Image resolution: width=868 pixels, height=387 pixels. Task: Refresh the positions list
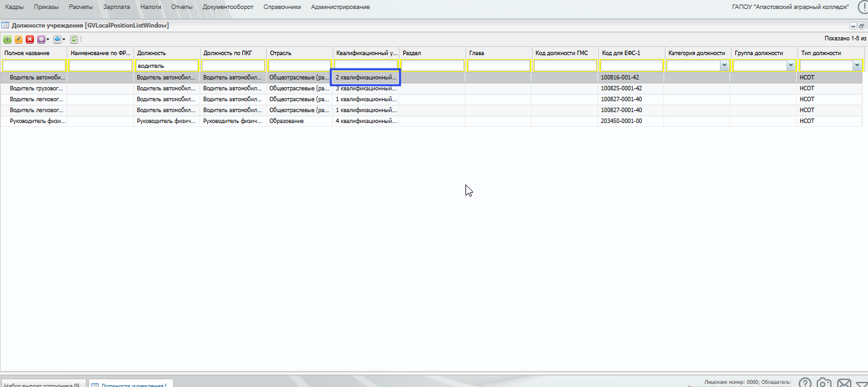point(74,39)
